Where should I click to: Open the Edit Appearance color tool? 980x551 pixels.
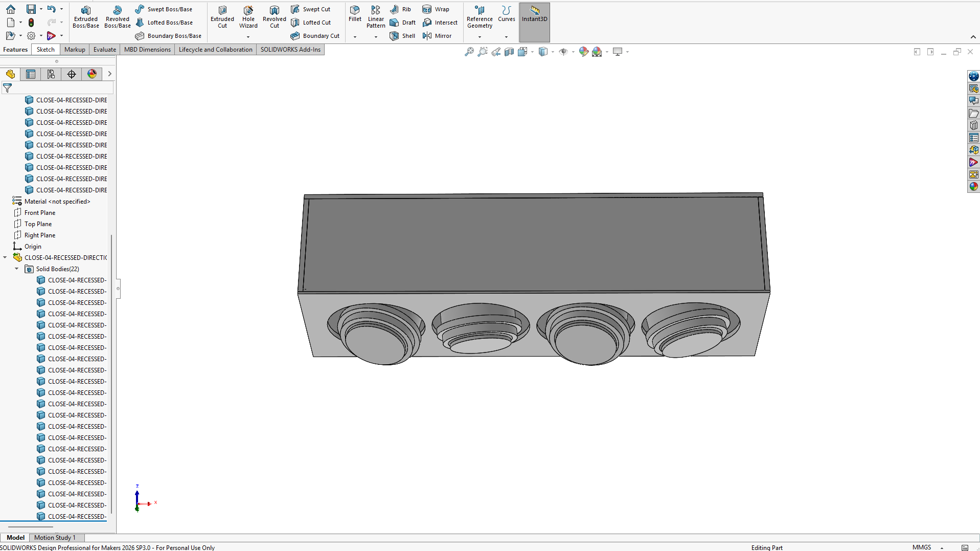583,52
